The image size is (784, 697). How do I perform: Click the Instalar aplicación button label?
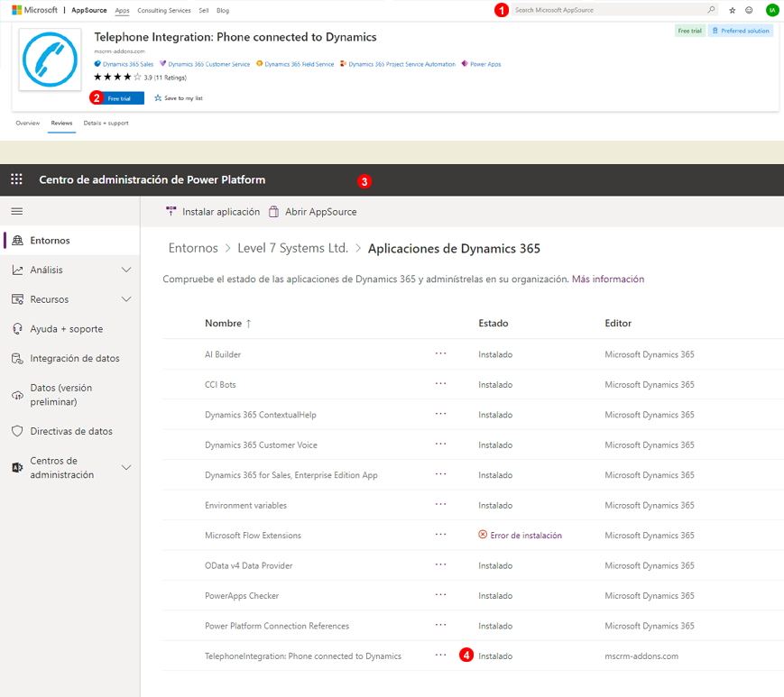[221, 212]
